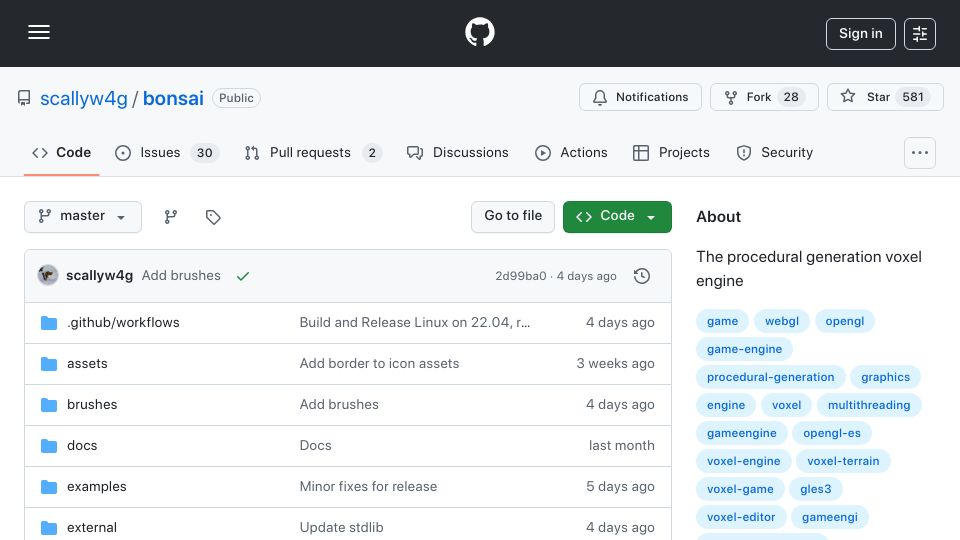
Task: View branches via the branch icon
Action: click(x=171, y=217)
